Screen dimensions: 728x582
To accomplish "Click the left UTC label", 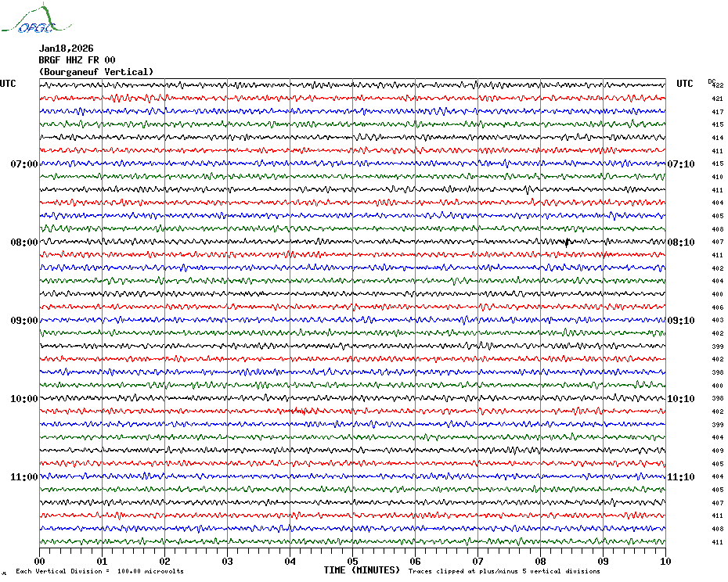I will [x=8, y=84].
